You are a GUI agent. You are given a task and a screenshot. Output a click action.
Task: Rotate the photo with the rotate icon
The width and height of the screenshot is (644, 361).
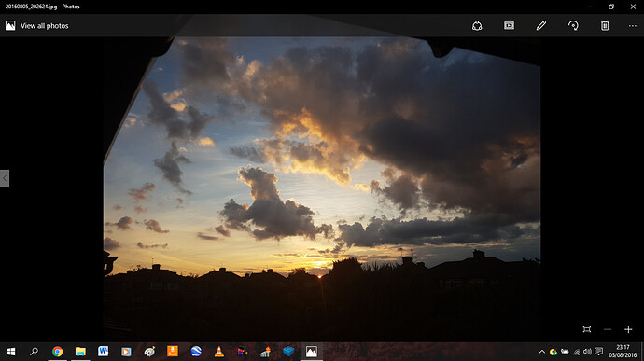pyautogui.click(x=573, y=25)
